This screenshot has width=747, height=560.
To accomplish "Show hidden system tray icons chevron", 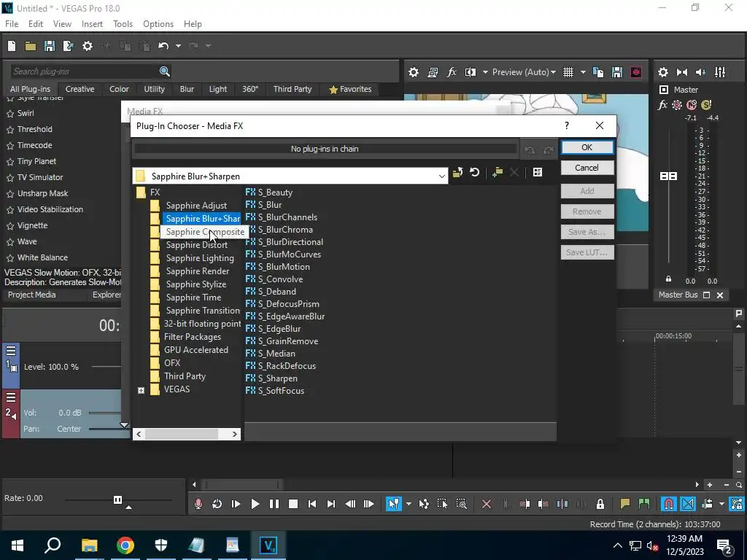I will (x=617, y=545).
